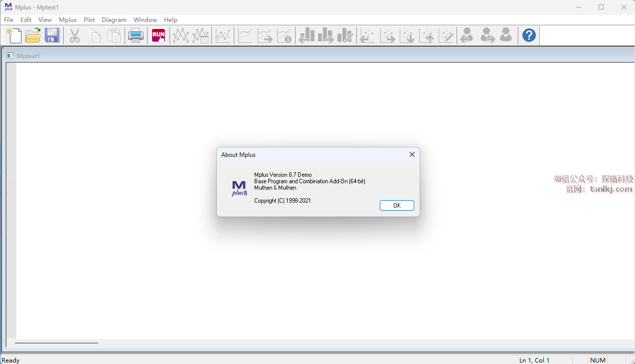Click the histogram icon with right arrow
The image size is (635, 364).
pyautogui.click(x=326, y=35)
